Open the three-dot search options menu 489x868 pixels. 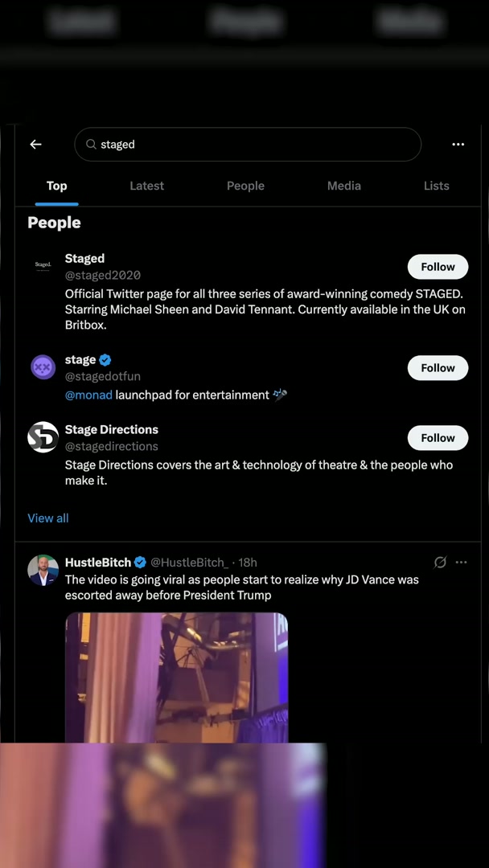pos(458,145)
